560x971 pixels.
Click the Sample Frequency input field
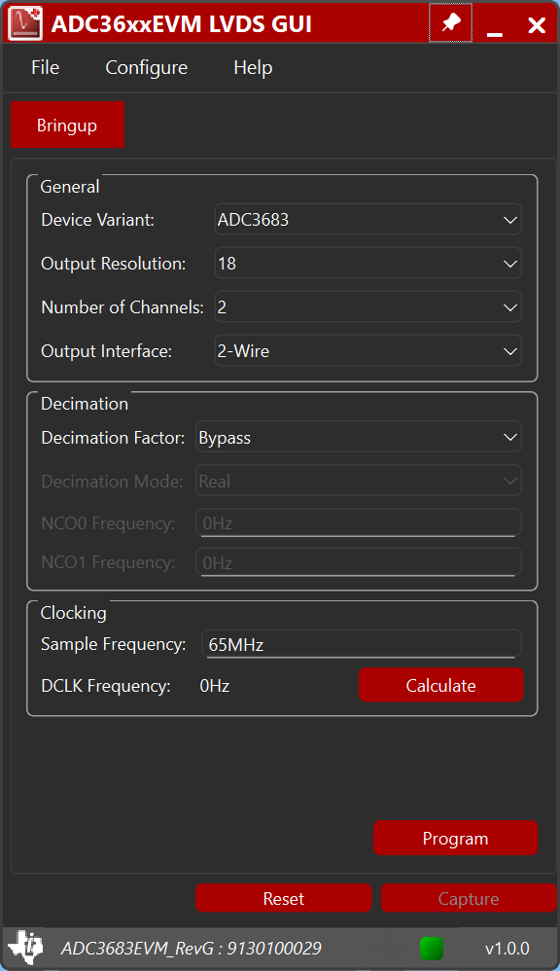point(360,643)
